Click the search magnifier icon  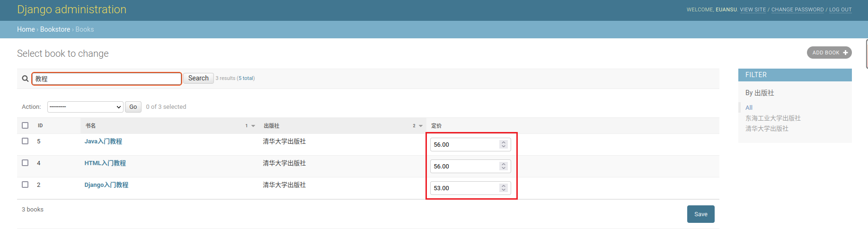tap(25, 79)
